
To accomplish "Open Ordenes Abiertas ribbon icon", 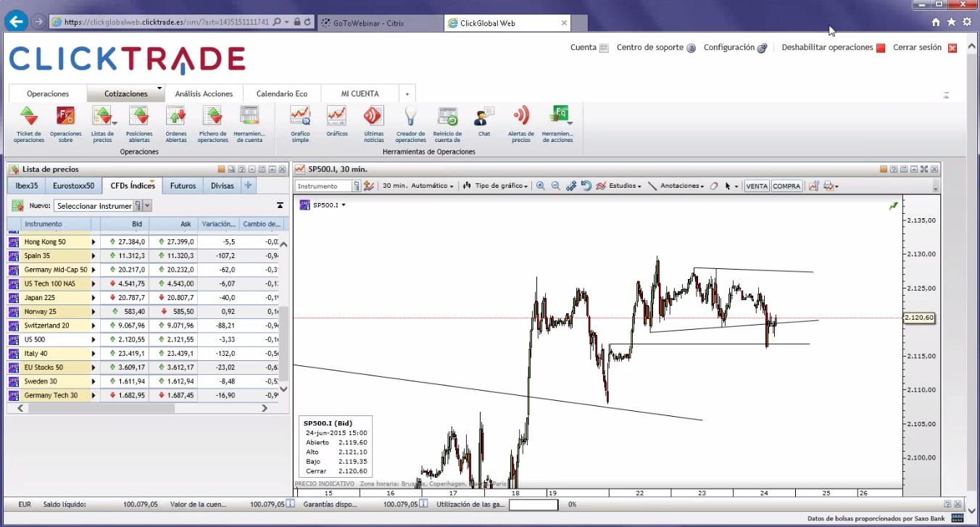I will click(176, 123).
